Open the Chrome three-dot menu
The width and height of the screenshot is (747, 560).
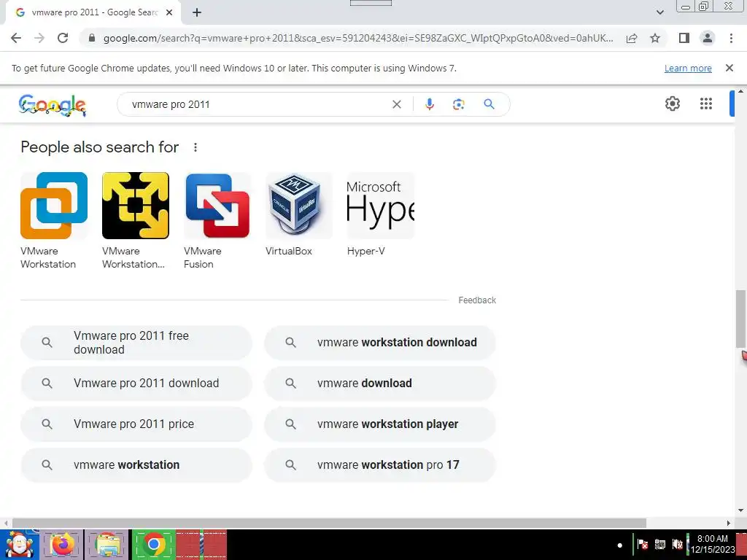(731, 38)
